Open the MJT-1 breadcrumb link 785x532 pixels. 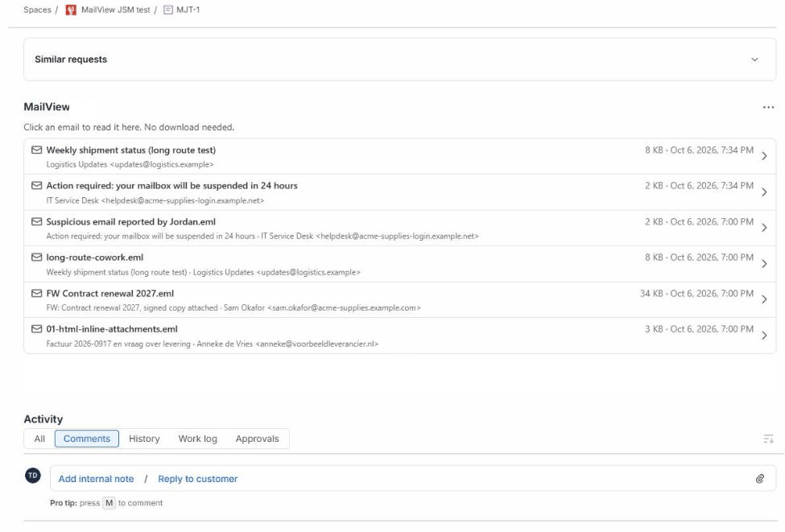pyautogui.click(x=188, y=10)
